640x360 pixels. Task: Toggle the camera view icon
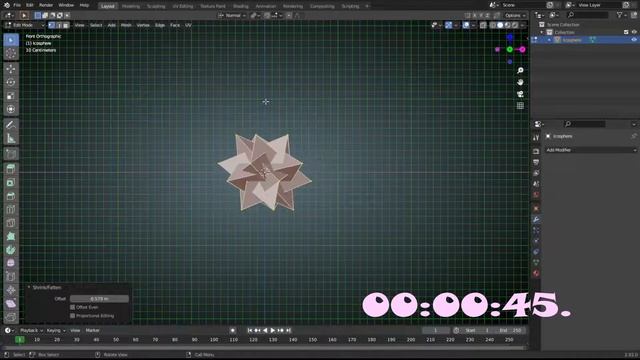pyautogui.click(x=520, y=94)
